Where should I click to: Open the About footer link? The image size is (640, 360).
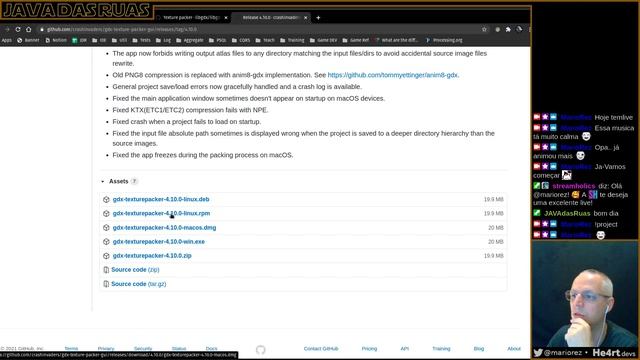tap(514, 349)
